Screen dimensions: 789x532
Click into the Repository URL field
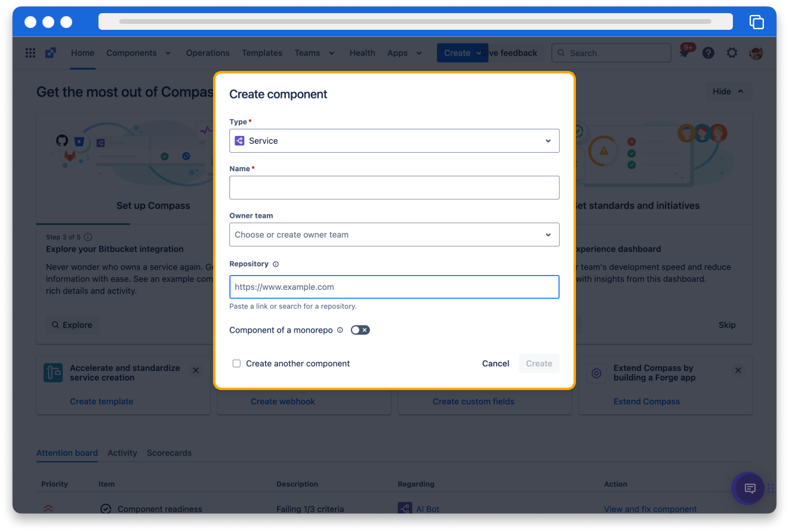point(394,287)
